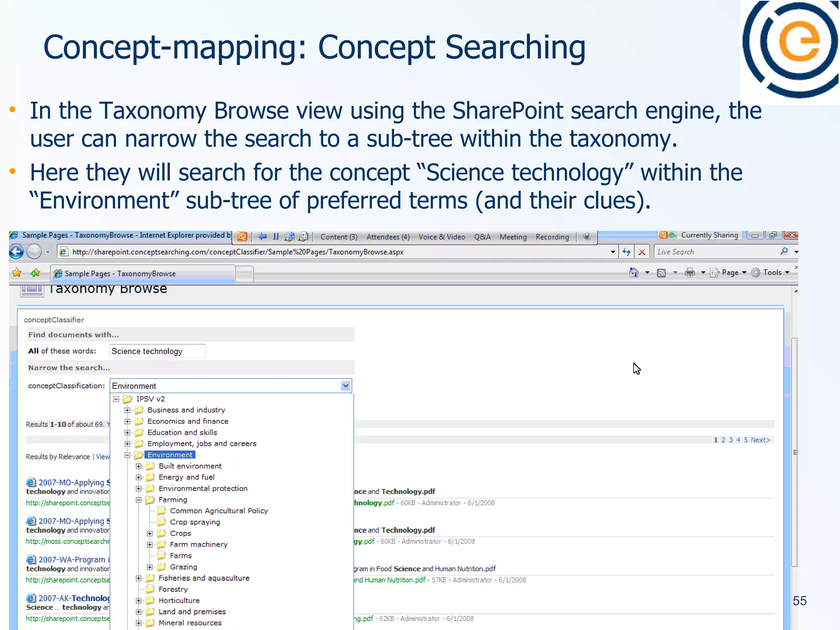The height and width of the screenshot is (630, 840).
Task: Expand the Business and industry node
Action: (128, 410)
